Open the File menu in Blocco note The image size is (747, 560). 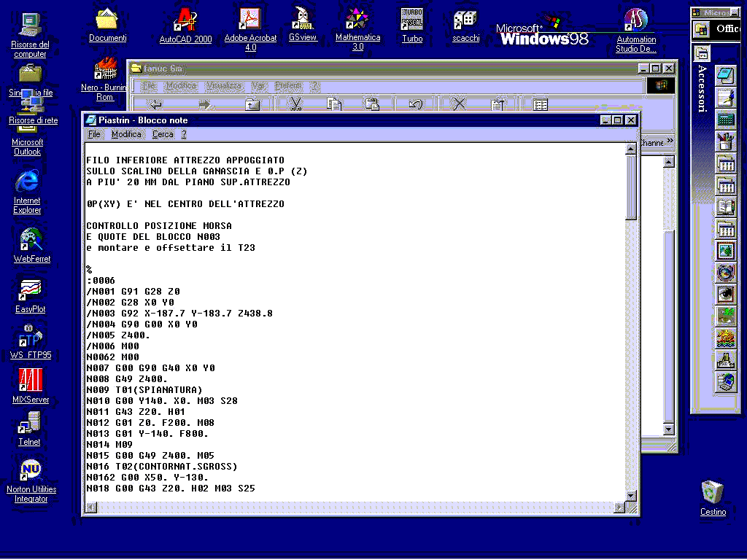coord(94,134)
